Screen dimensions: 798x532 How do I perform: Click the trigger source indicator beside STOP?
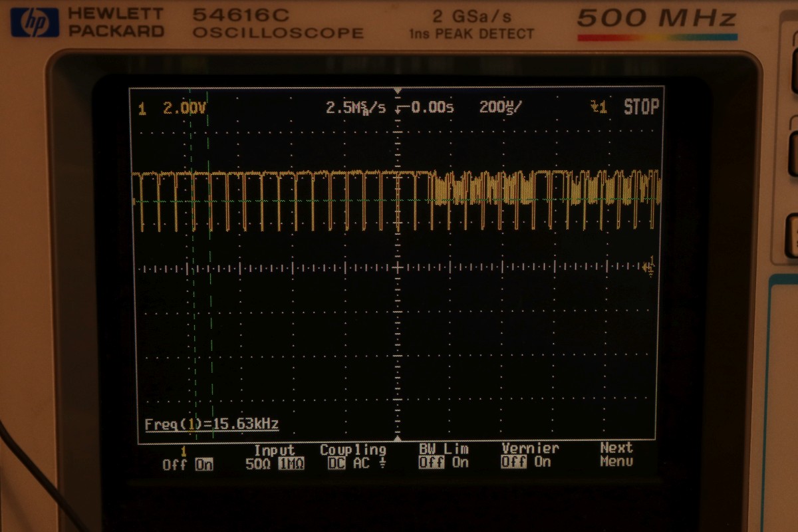[x=598, y=107]
